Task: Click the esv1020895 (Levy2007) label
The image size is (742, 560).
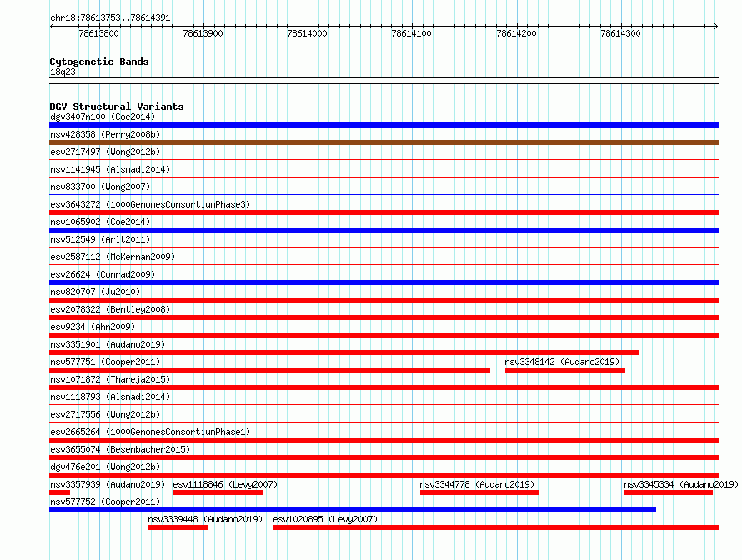Action: click(325, 519)
